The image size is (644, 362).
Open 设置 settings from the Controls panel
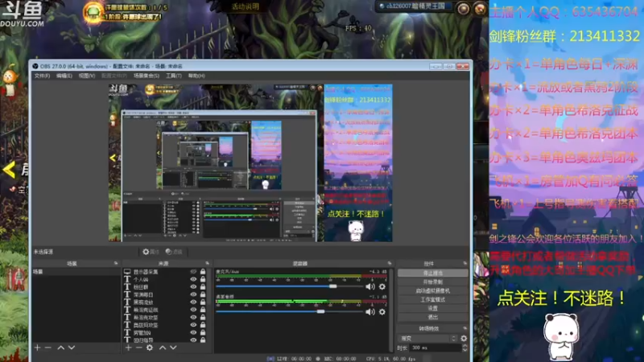point(432,308)
